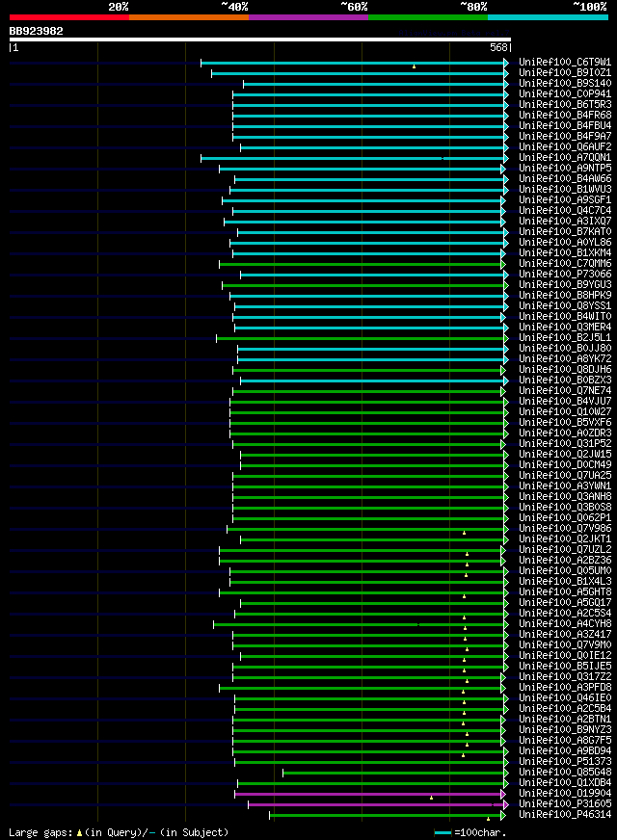
Task: Click the purple alignment bar for UniRef100_O19904
Action: click(x=370, y=795)
